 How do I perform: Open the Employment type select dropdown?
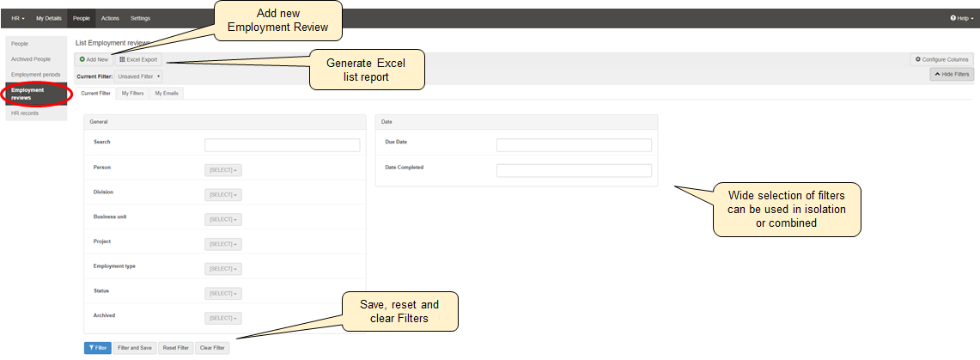(x=223, y=269)
